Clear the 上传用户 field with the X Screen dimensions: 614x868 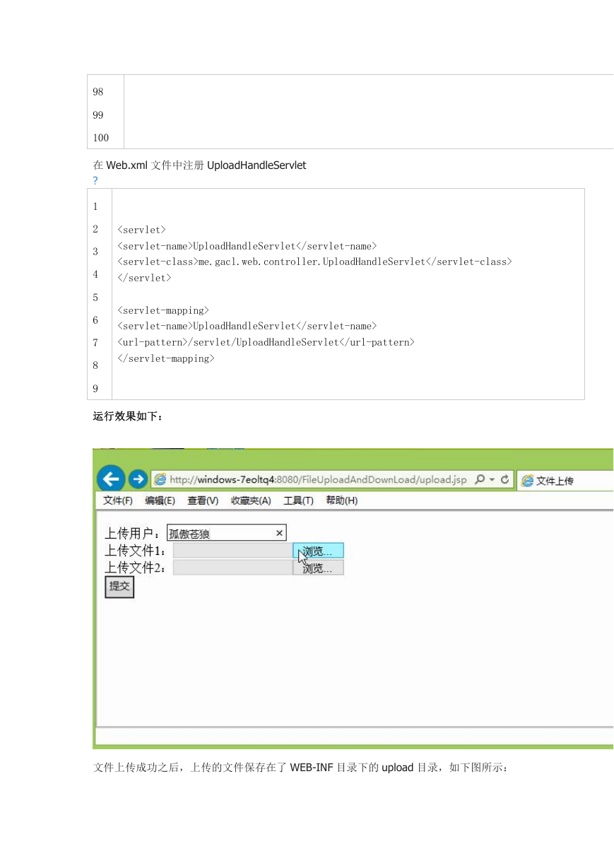coord(279,533)
